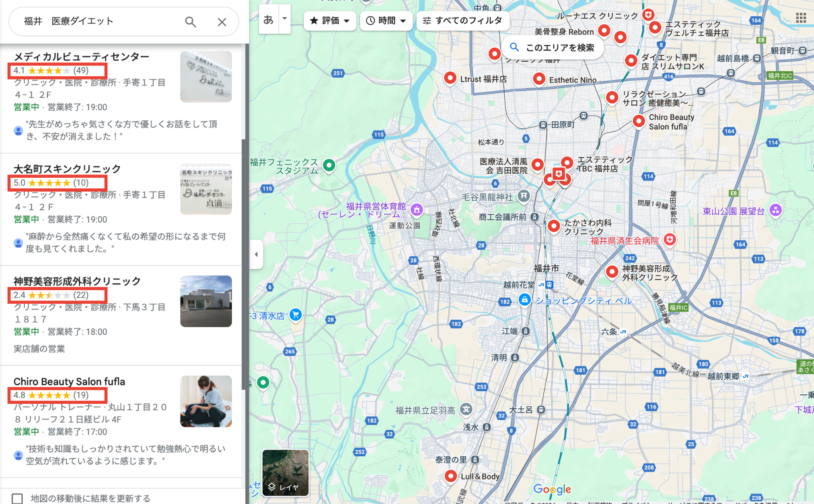
Task: Select 神野美容形成外科クリニック map pin
Action: 612,272
